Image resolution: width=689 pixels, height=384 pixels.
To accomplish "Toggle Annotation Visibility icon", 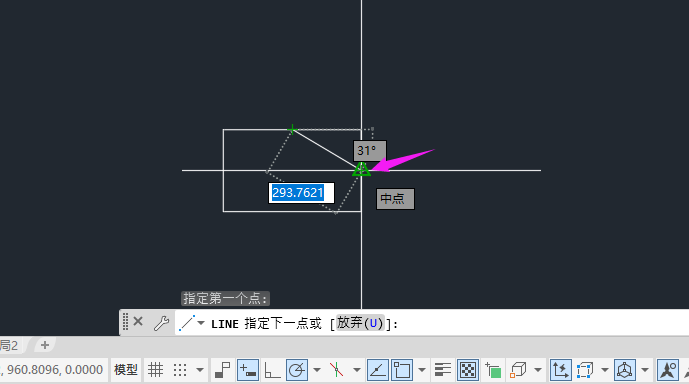I will coord(667,370).
